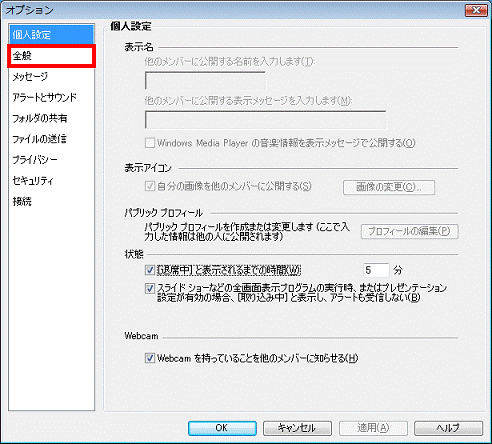The width and height of the screenshot is (492, 444).
Task: Click the キャンセル button
Action: (x=297, y=428)
